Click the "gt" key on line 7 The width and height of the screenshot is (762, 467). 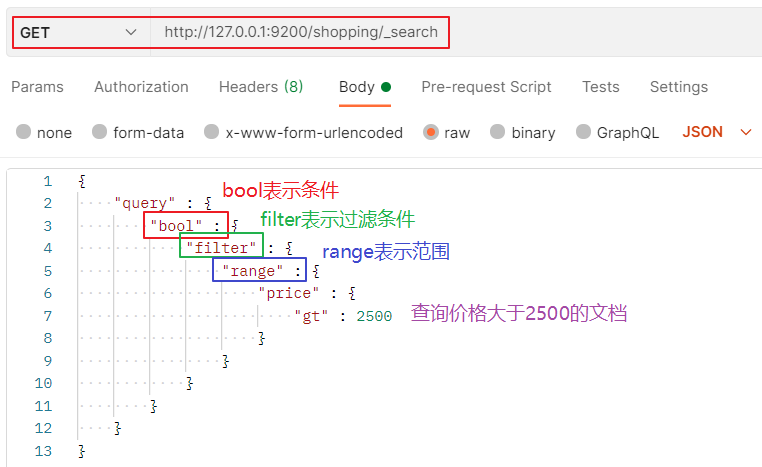[x=311, y=316]
